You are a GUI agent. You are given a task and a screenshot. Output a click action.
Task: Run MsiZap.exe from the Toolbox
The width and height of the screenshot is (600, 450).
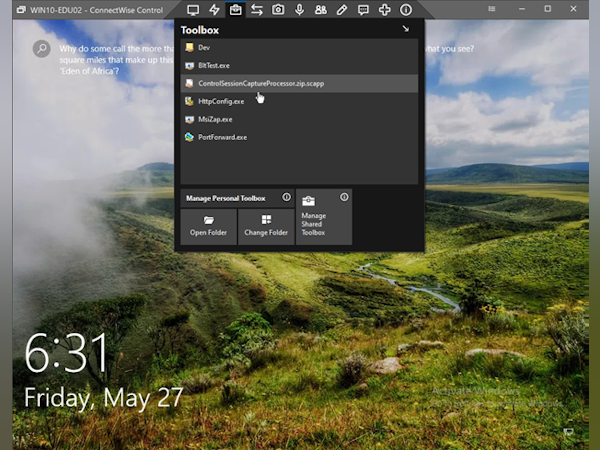[x=299, y=119]
